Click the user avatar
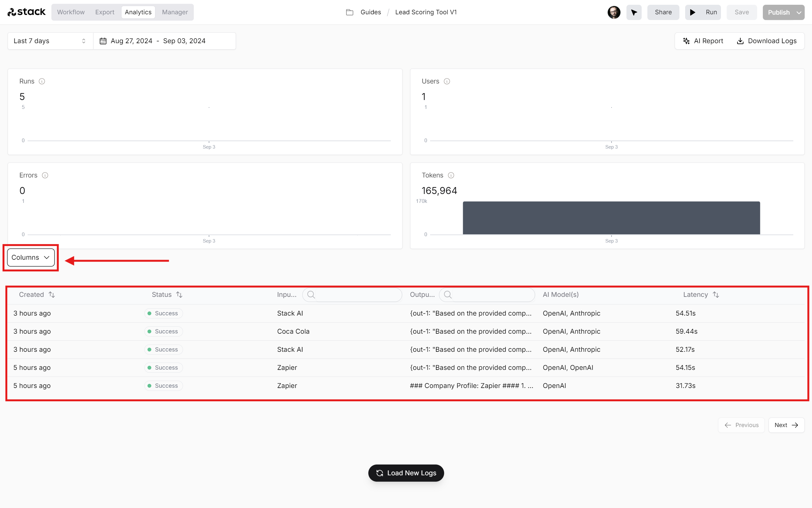This screenshot has width=812, height=508. pos(614,12)
